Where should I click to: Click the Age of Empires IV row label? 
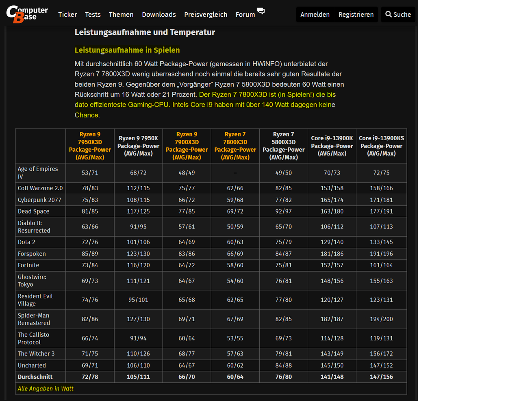coord(38,173)
